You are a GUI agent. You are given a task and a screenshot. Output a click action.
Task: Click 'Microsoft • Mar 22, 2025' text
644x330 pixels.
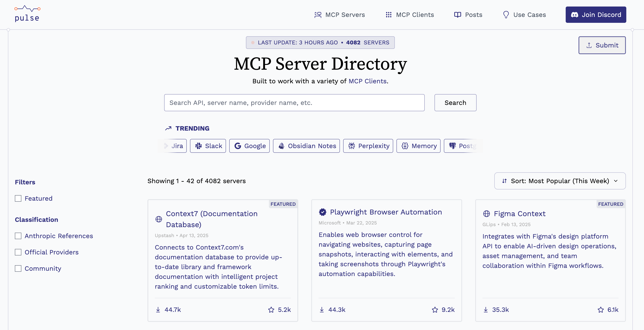[348, 223]
